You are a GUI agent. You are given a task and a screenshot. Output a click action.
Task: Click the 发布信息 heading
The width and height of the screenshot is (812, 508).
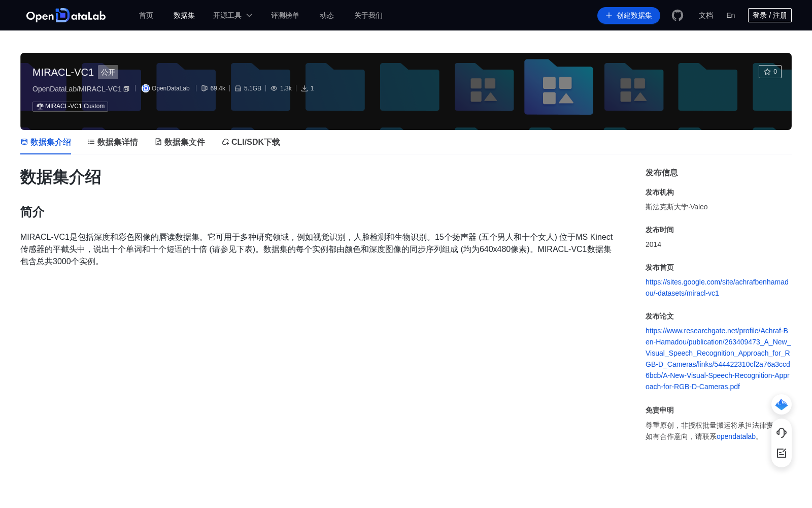pyautogui.click(x=661, y=173)
